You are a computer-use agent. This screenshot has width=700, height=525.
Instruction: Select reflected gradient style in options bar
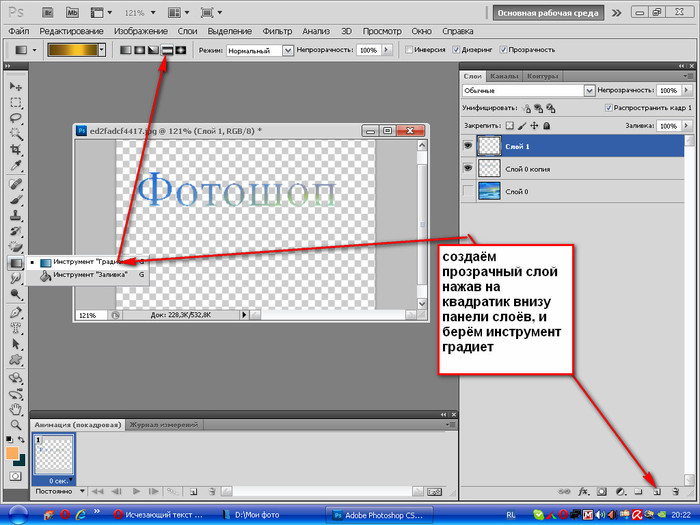tap(167, 49)
